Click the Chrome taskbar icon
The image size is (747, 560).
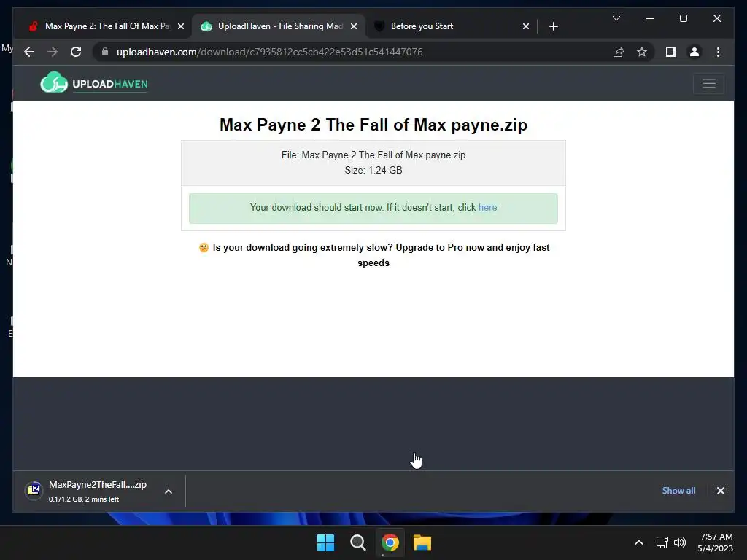tap(390, 542)
